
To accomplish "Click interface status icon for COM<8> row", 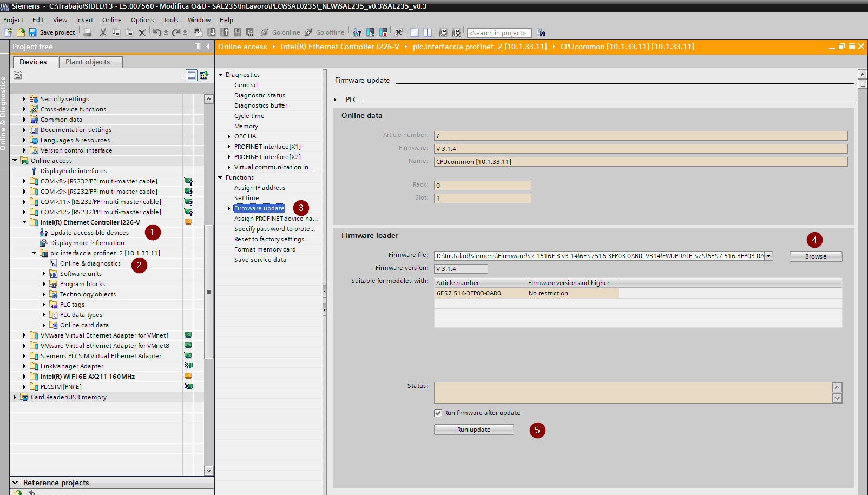I will pos(188,181).
